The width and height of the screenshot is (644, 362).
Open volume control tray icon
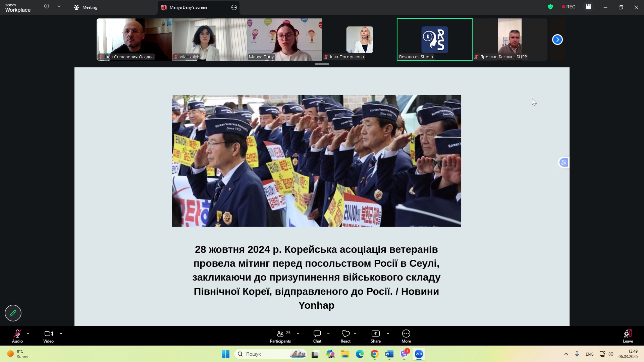[610, 354]
